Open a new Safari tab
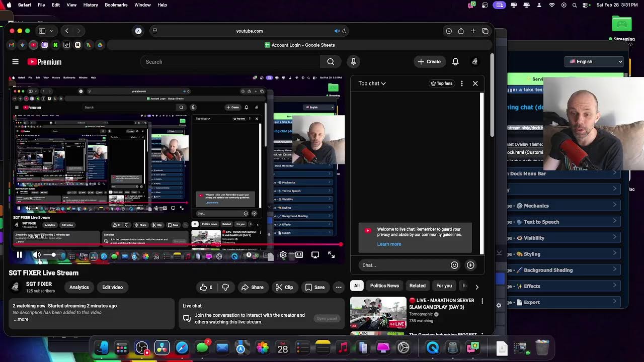 pyautogui.click(x=473, y=31)
